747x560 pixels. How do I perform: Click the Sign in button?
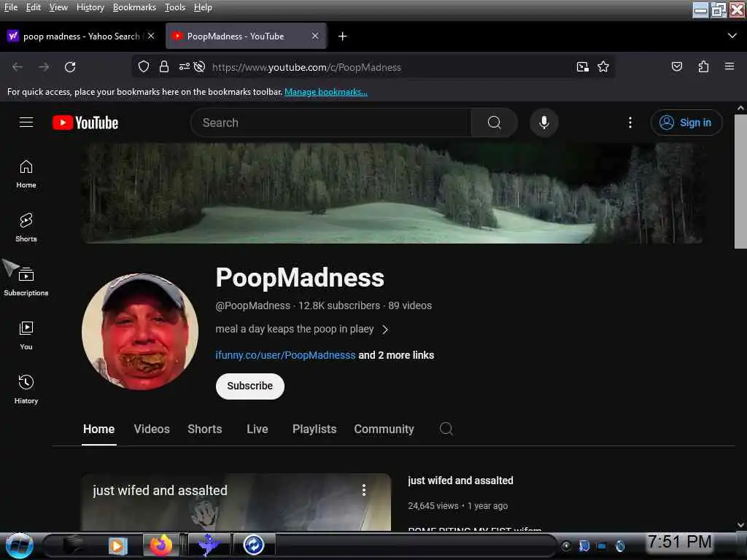coord(686,122)
